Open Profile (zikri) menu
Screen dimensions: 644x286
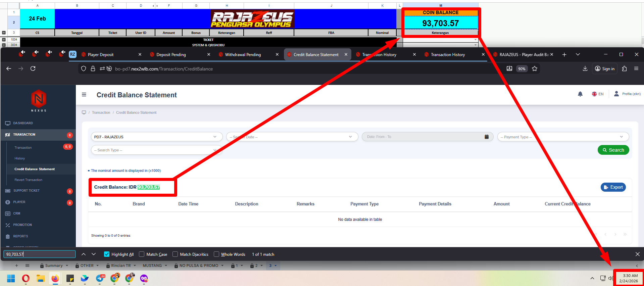pyautogui.click(x=627, y=94)
